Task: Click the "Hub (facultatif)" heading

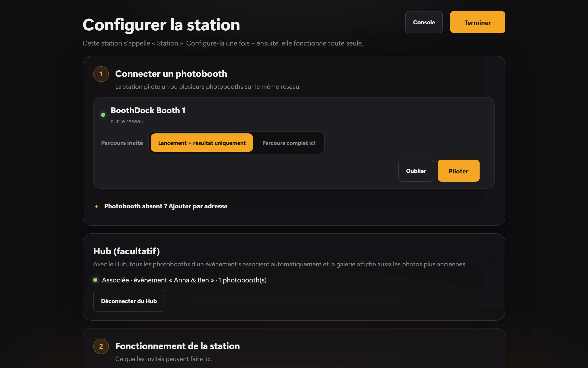Action: click(127, 251)
